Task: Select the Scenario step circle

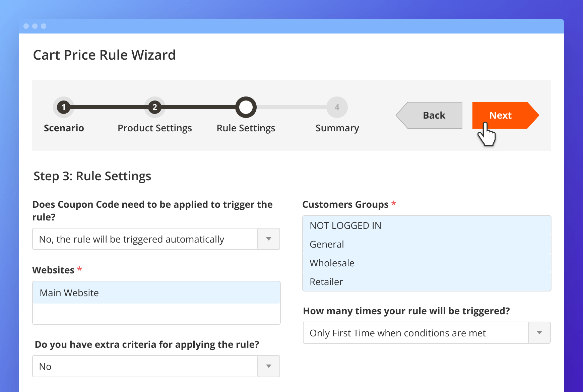Action: coord(63,107)
